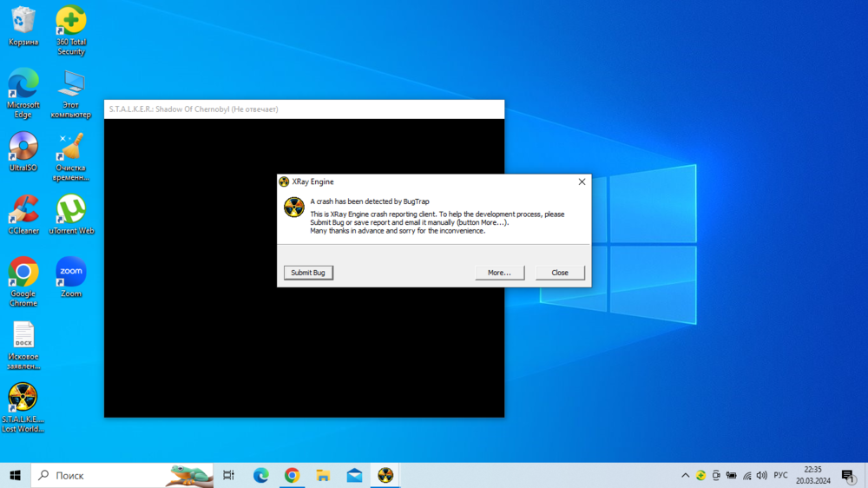
Task: Open the Microsoft Edge desktop icon
Action: point(23,93)
